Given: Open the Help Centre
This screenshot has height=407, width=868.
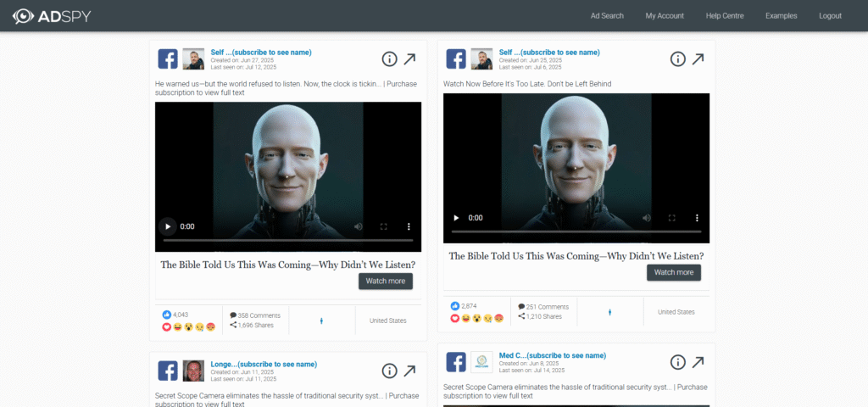Looking at the screenshot, I should point(725,16).
